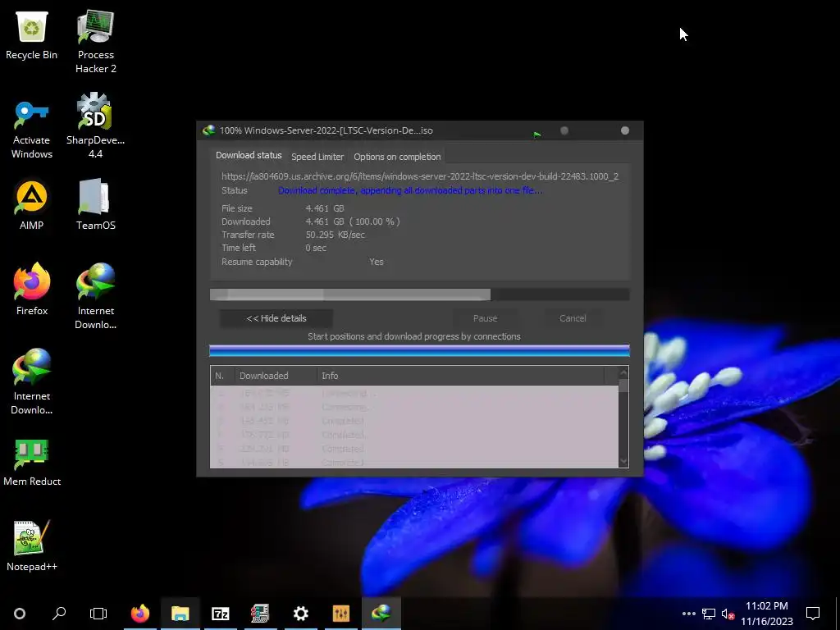Switch to Firefox on the taskbar
Image resolution: width=840 pixels, height=630 pixels.
point(140,614)
